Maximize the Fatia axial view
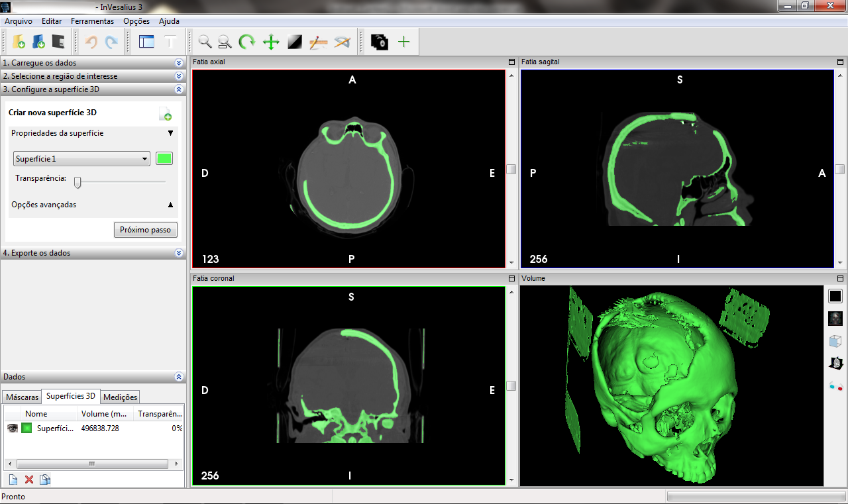Screen dimensions: 848x504 [x=511, y=62]
